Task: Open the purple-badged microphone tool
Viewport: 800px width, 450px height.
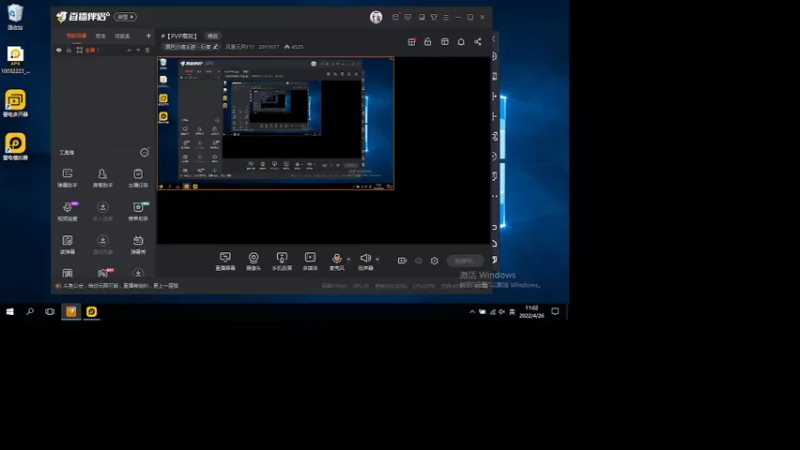Action: click(67, 211)
